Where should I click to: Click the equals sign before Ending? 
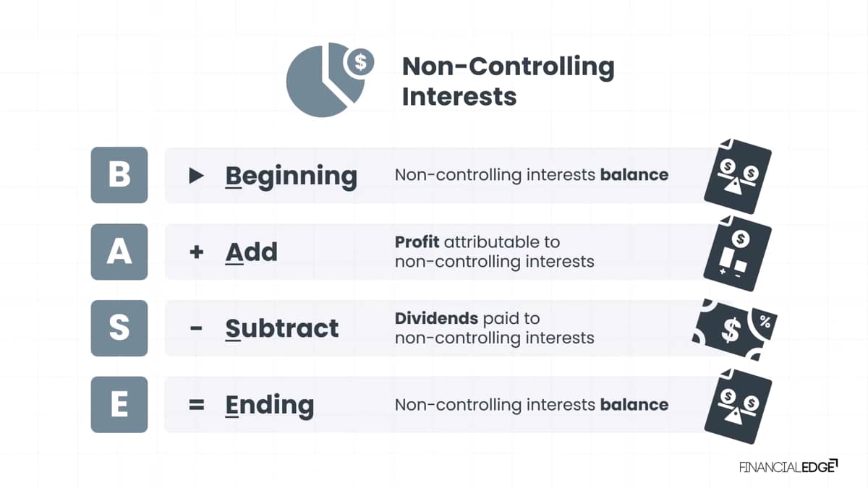click(x=196, y=405)
